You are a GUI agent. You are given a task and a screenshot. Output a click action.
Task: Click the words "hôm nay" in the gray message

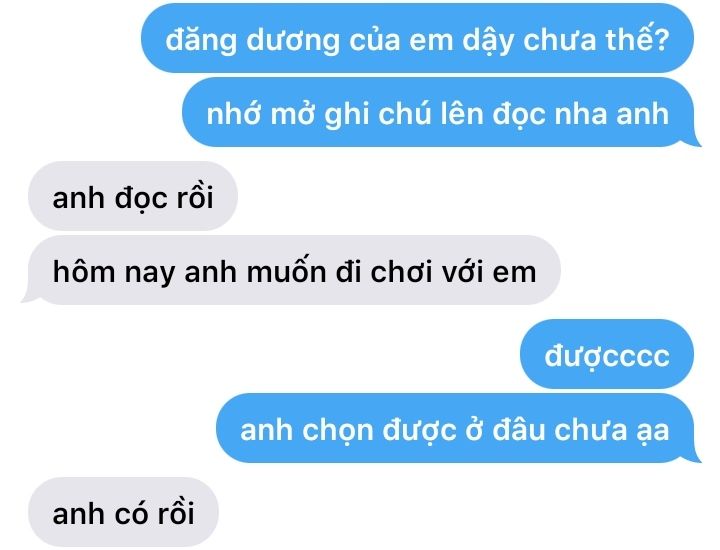(114, 272)
